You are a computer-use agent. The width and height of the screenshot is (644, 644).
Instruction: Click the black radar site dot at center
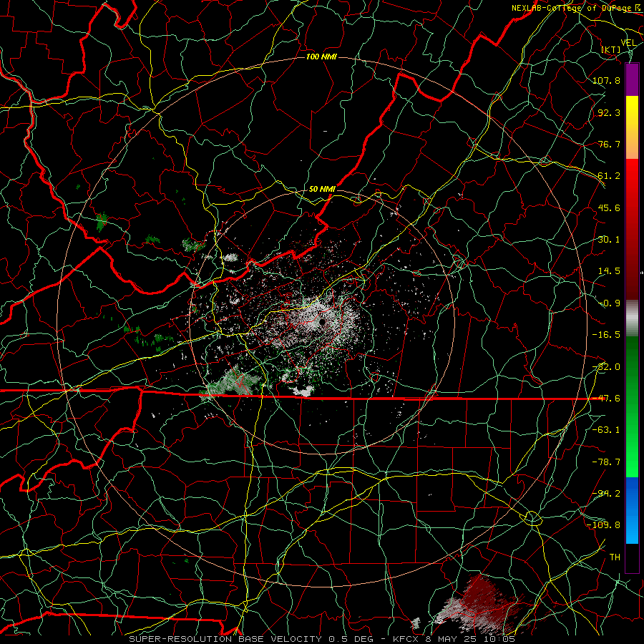[322, 323]
